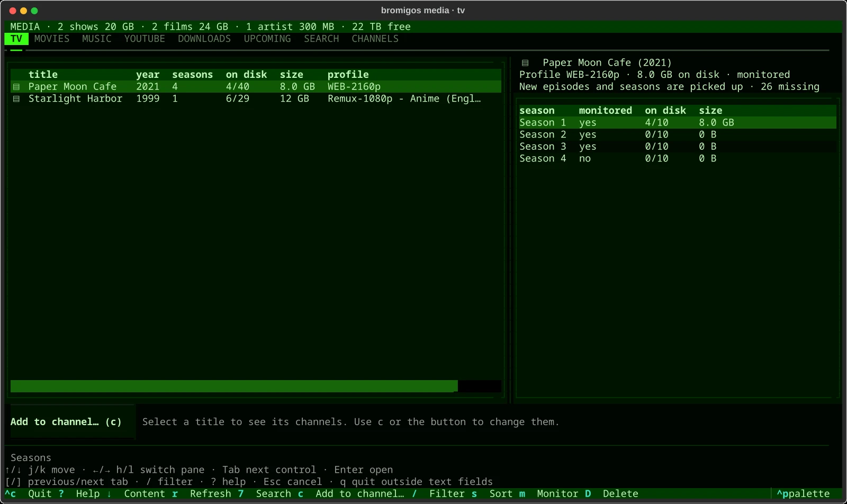This screenshot has height=504, width=847.
Task: Click Content in the footer bar
Action: 145,494
